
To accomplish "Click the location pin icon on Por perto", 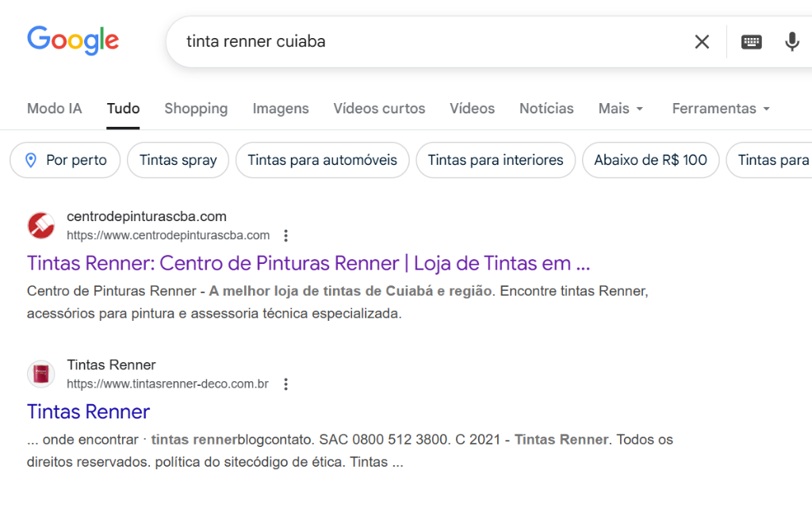I will (x=30, y=160).
